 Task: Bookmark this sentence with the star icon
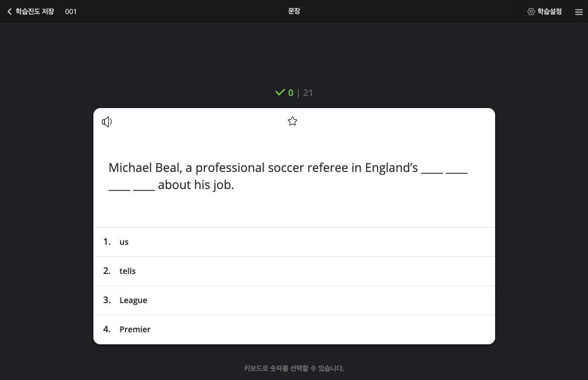point(293,121)
